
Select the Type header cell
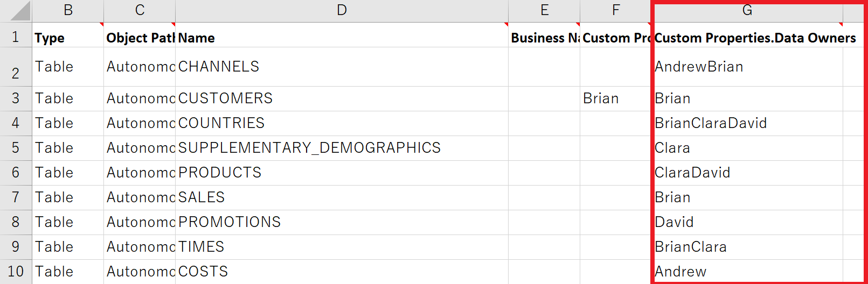coord(68,38)
